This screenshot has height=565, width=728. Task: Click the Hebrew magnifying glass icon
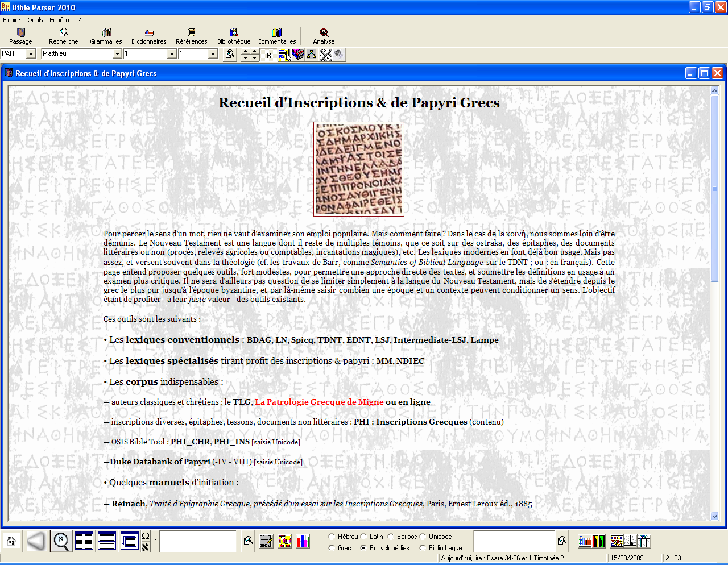point(61,541)
